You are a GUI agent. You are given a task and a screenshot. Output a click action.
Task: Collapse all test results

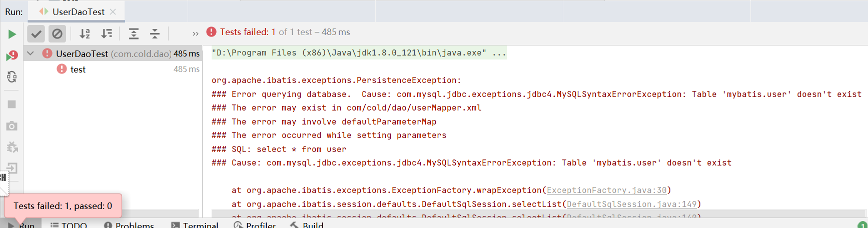tap(155, 34)
